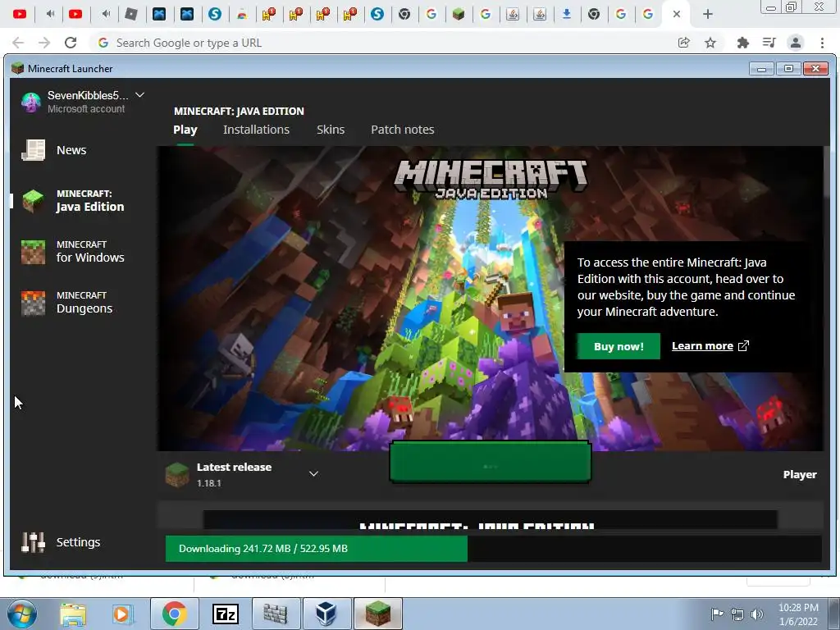
Task: Open brick wall firewall taskbar icon
Action: point(276,614)
